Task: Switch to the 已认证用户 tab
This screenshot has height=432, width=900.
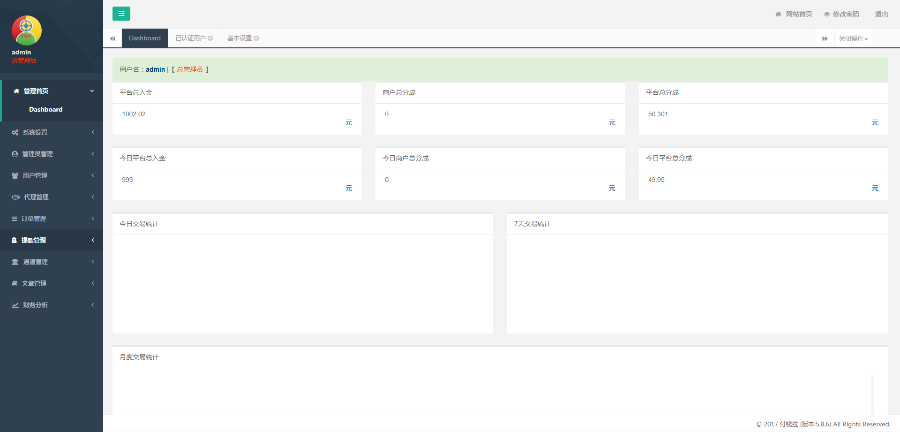Action: pos(189,38)
